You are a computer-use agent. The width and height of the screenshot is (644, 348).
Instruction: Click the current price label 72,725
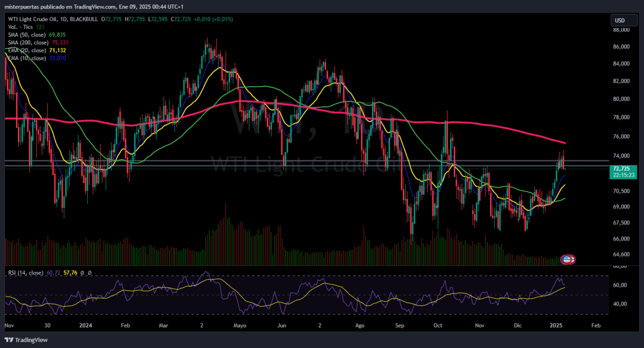[x=621, y=169]
